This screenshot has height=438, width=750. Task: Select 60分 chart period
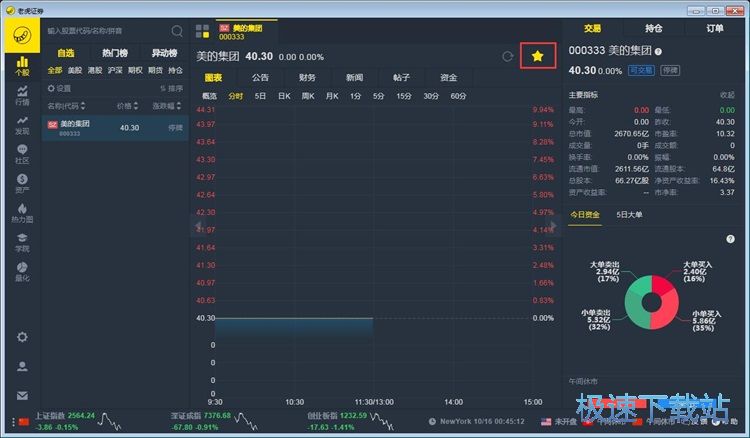pyautogui.click(x=458, y=96)
